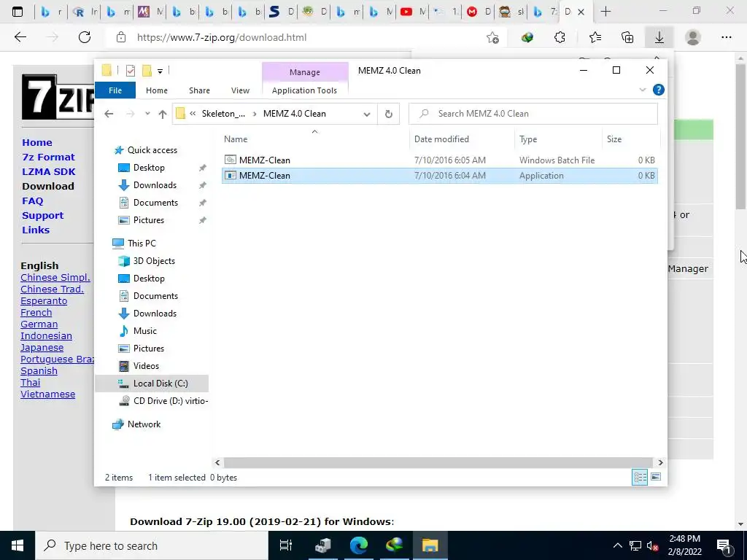
Task: Click Edge profile avatar icon
Action: coord(692,37)
